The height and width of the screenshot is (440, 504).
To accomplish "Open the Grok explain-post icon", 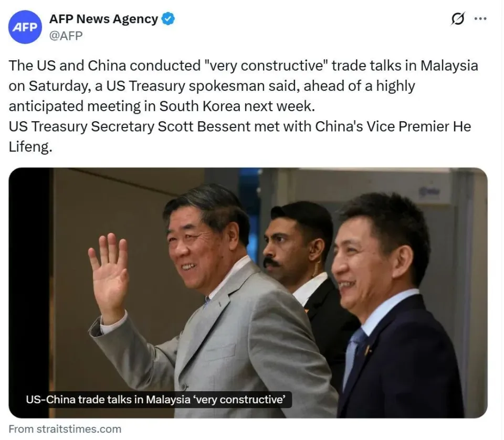I will coord(458,19).
